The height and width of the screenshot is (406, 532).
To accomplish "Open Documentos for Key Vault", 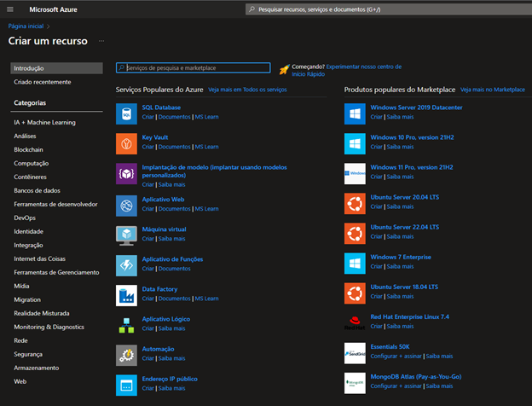I will pos(175,147).
